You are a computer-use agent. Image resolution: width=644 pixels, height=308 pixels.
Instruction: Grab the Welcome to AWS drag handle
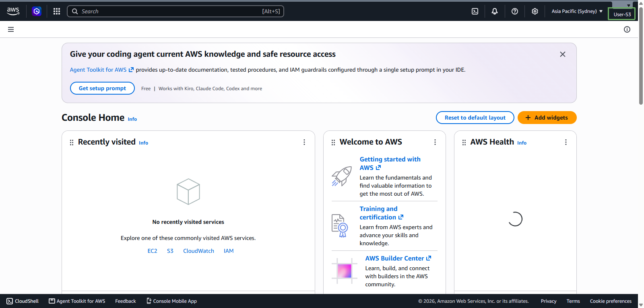(333, 143)
